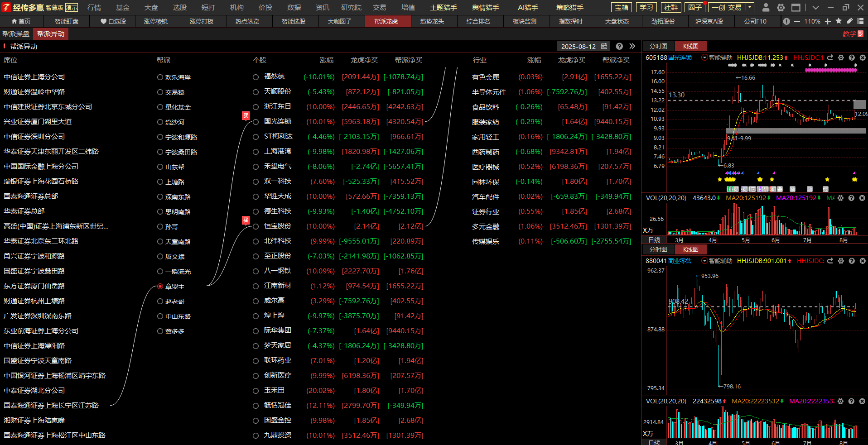Click help icon on 商业零售 chart header
The image size is (868, 445).
tap(852, 261)
